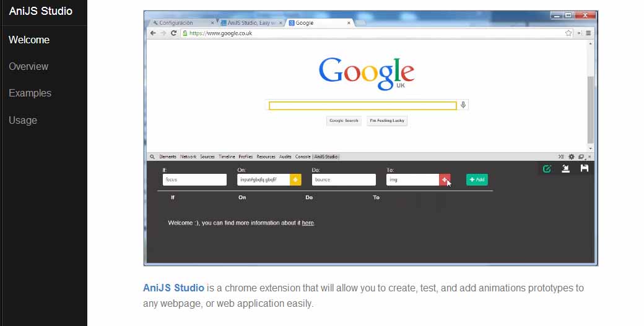Click the On column header
The width and height of the screenshot is (644, 326).
(x=242, y=198)
